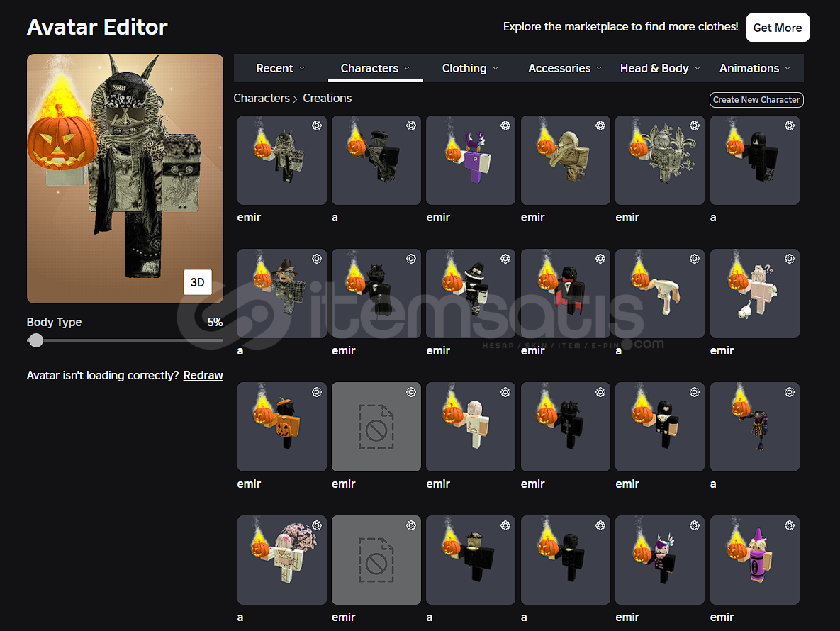This screenshot has height=631, width=840.
Task: Open gear on plaid scarecrow avatar card
Action: click(x=317, y=259)
